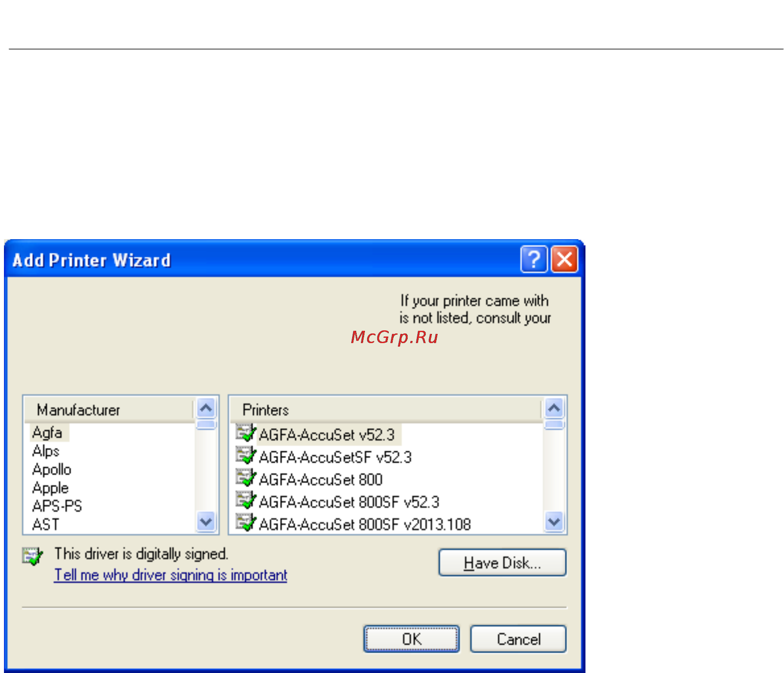This screenshot has height=673, width=784.
Task: Click the Manufacturer column header
Action: (109, 410)
